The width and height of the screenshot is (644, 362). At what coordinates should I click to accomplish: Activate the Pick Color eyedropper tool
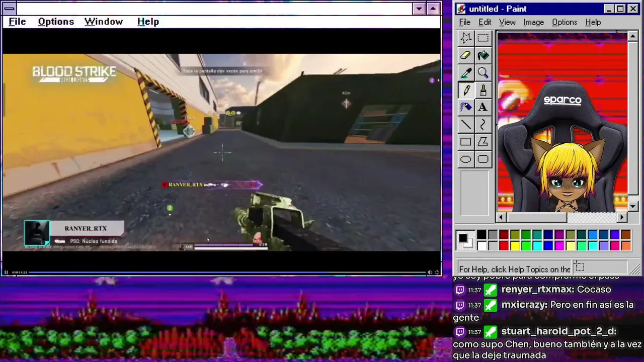[466, 73]
